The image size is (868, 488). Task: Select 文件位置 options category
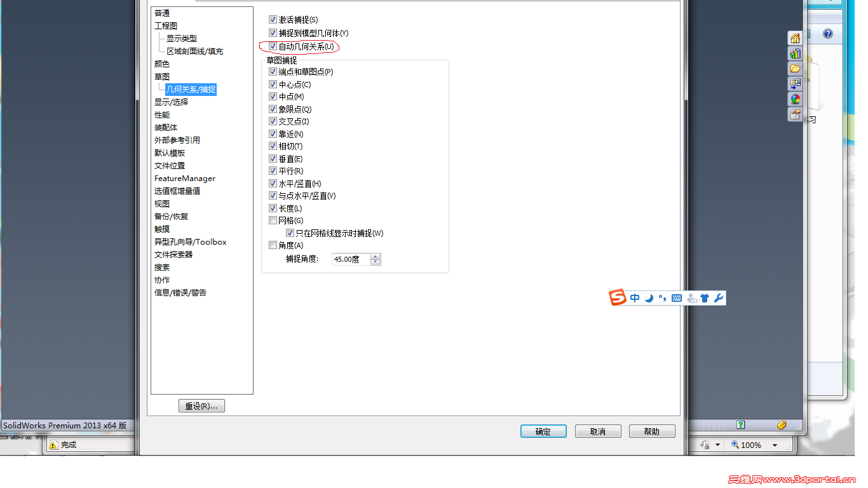[x=170, y=165]
